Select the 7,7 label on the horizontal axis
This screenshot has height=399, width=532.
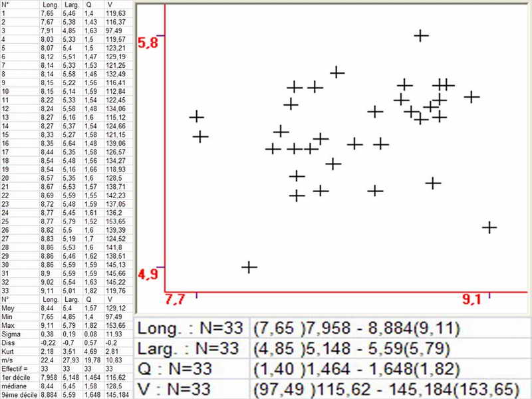[x=175, y=300]
